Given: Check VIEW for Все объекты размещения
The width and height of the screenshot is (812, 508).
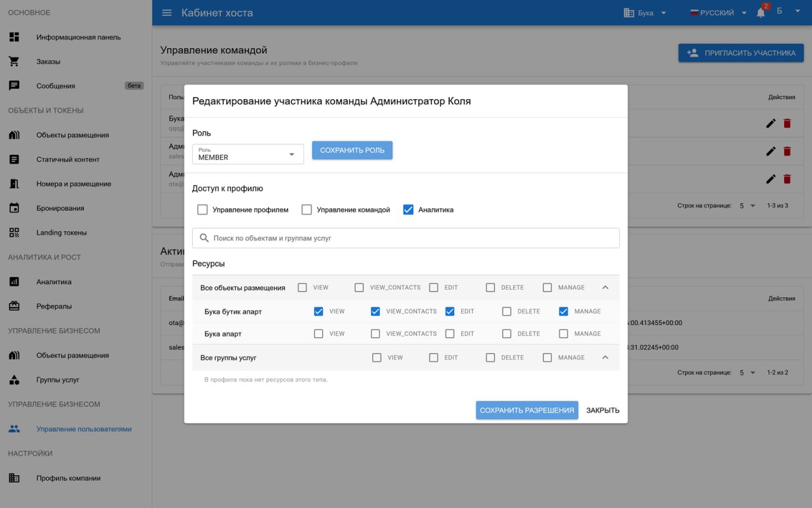Looking at the screenshot, I should (x=303, y=288).
